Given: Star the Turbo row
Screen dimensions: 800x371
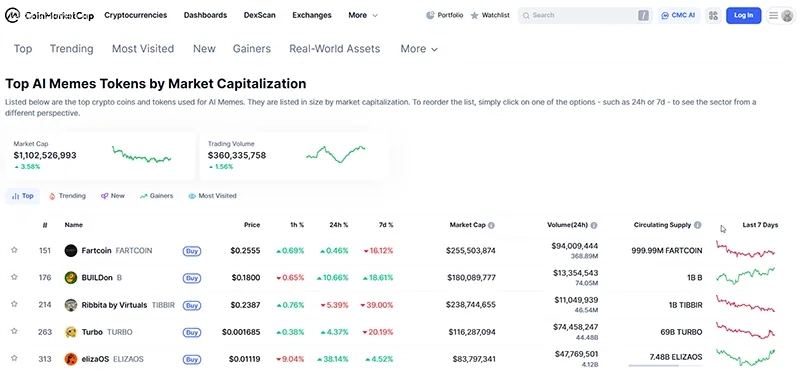Looking at the screenshot, I should 14,331.
